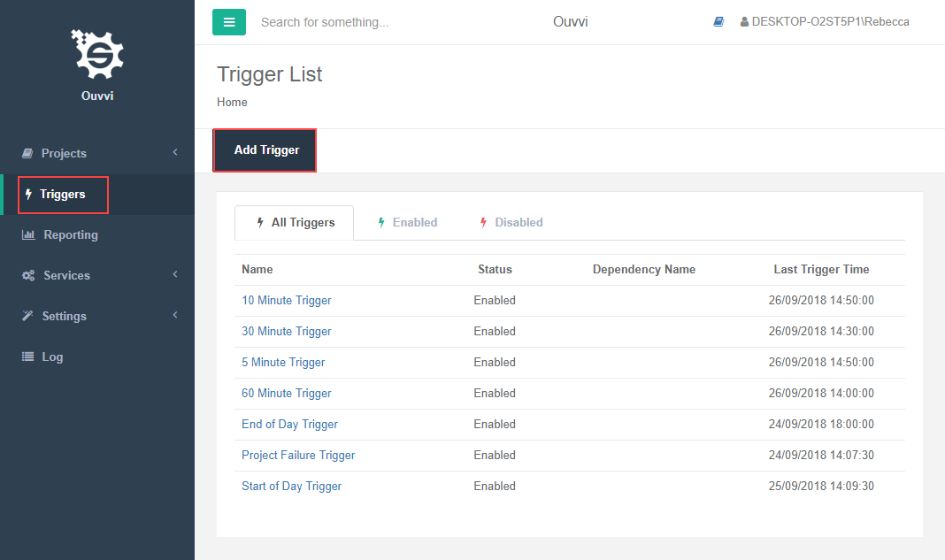Viewport: 945px width, 560px height.
Task: Click the Reporting chart icon
Action: (28, 234)
